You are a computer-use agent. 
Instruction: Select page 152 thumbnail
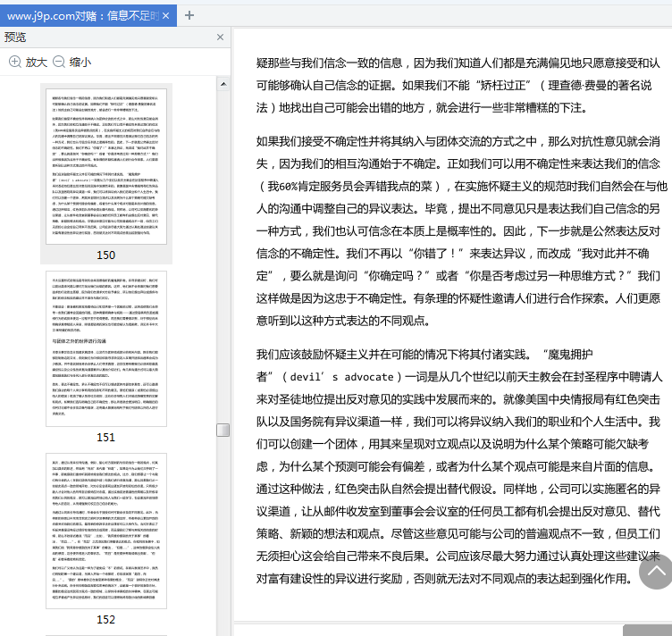point(106,531)
